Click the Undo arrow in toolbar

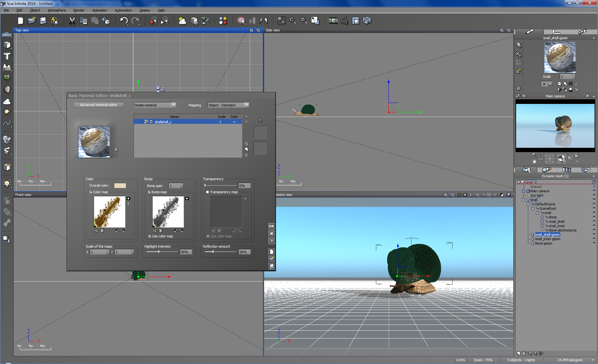tap(124, 21)
